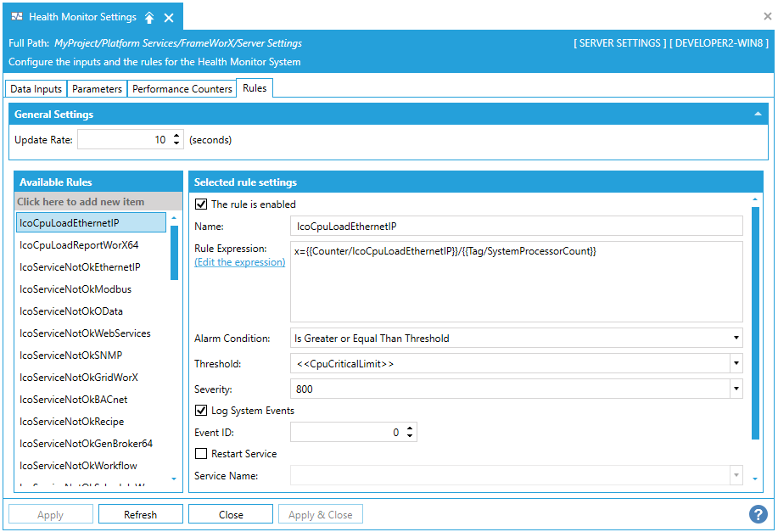Collapse the General Settings section
The height and width of the screenshot is (532, 778).
[757, 114]
